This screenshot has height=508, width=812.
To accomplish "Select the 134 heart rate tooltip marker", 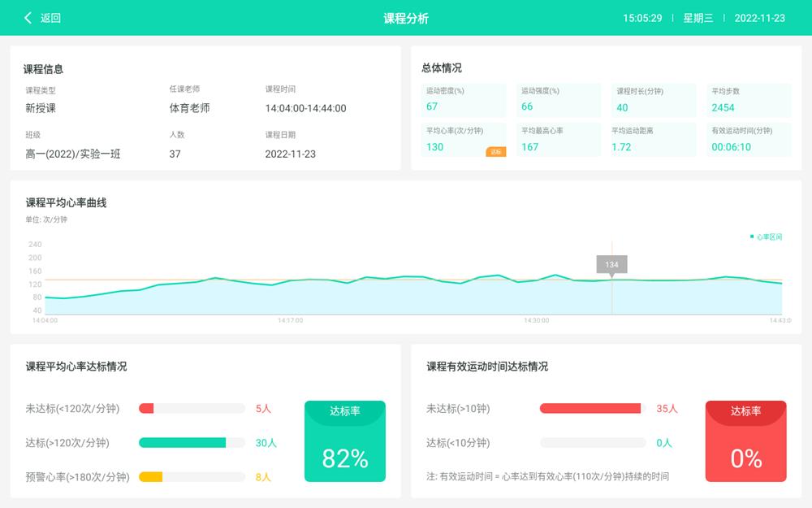I will pos(611,265).
